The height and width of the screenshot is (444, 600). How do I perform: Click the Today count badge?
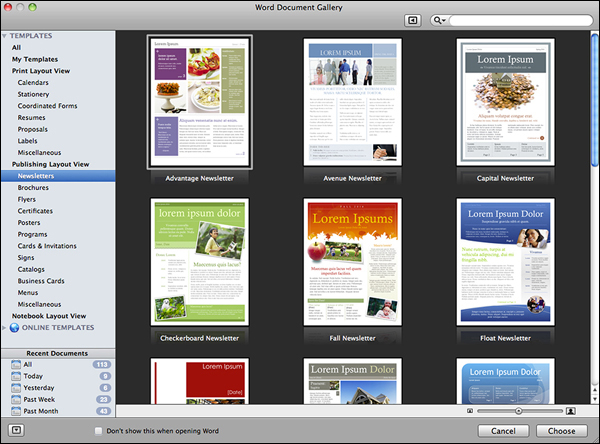tap(105, 376)
